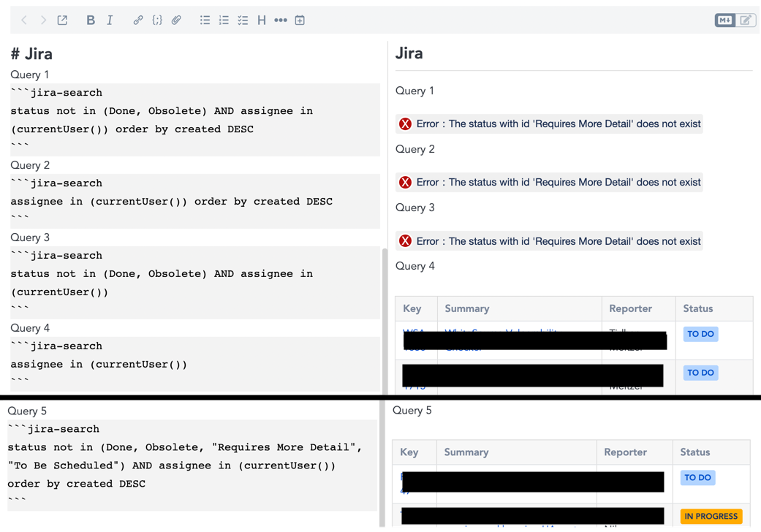761x532 pixels.
Task: Insert a checkbox list
Action: pyautogui.click(x=243, y=20)
